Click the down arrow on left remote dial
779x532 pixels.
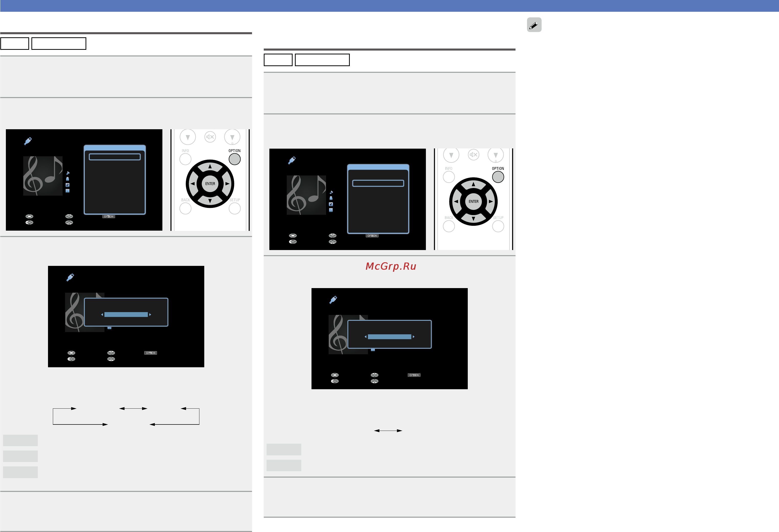(x=210, y=201)
